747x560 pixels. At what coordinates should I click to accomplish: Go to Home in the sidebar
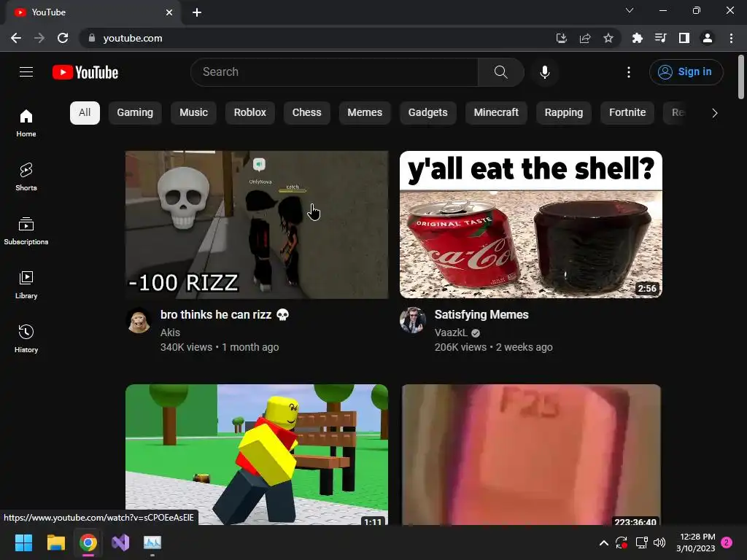click(x=26, y=123)
